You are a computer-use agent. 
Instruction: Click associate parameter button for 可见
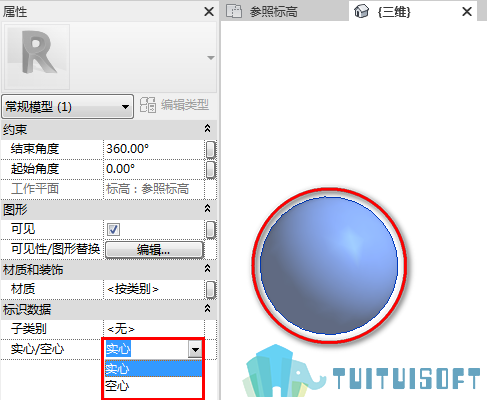pyautogui.click(x=211, y=229)
